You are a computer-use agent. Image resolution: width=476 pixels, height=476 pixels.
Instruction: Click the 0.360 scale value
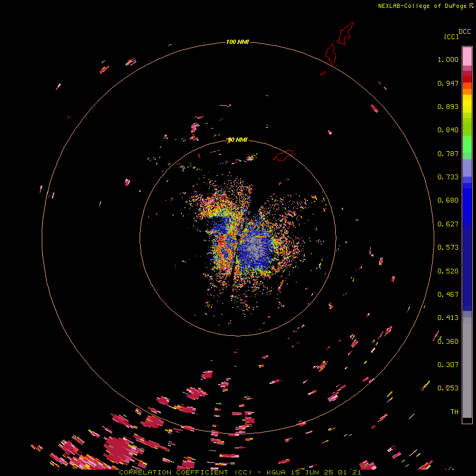coord(448,342)
